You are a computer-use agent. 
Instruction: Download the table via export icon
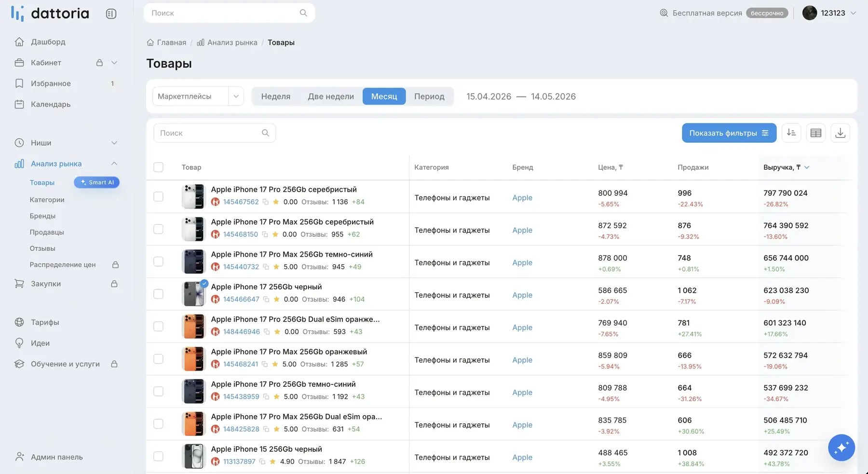coord(841,133)
